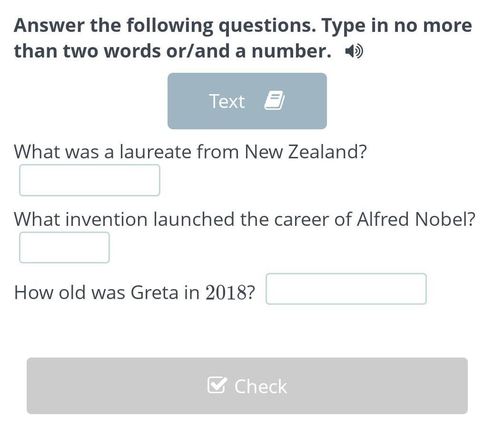Focus the answer box for the New Zealand laureate
The image size is (504, 426).
89,180
